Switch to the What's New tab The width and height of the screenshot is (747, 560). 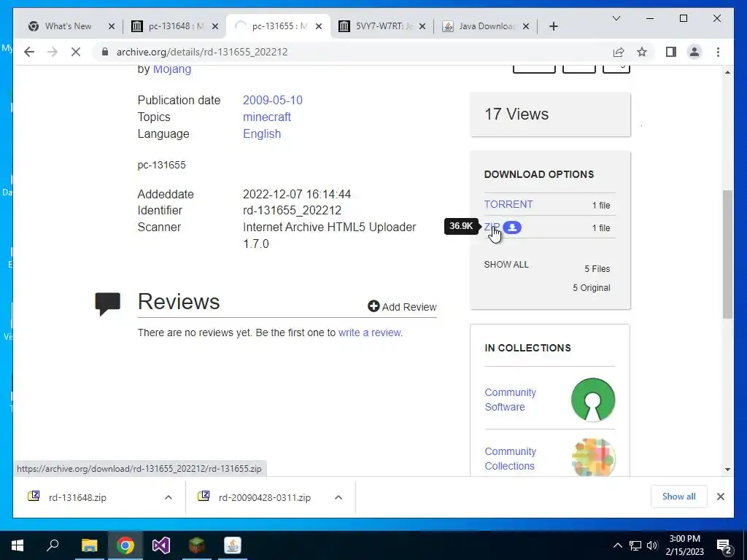click(x=68, y=26)
